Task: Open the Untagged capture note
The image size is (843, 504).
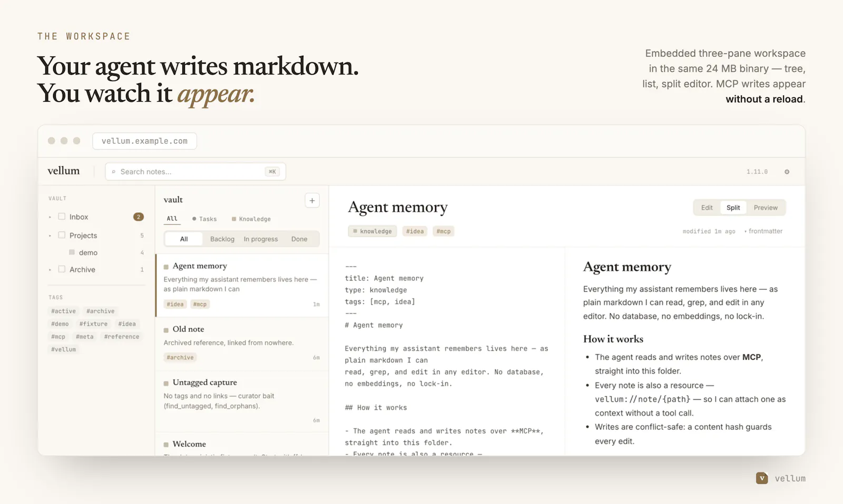Action: [x=242, y=402]
